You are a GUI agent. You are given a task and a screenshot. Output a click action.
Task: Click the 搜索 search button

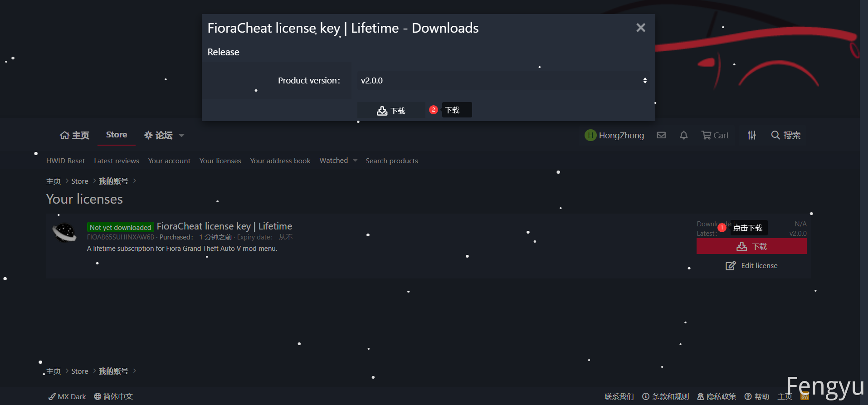tap(786, 135)
